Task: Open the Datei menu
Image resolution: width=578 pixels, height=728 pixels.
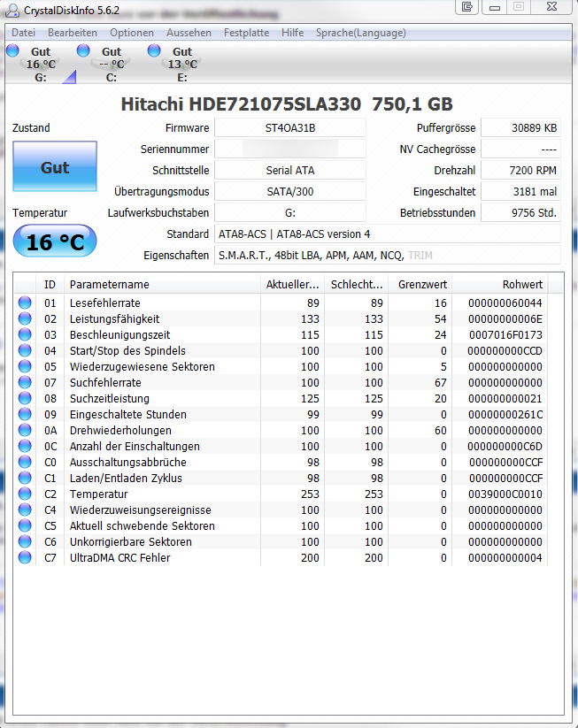Action: point(23,33)
